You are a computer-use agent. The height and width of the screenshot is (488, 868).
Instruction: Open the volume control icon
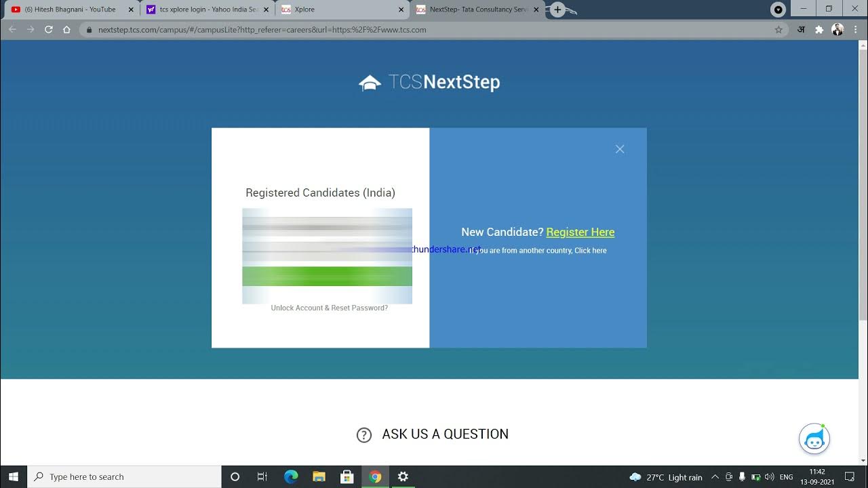[769, 477]
